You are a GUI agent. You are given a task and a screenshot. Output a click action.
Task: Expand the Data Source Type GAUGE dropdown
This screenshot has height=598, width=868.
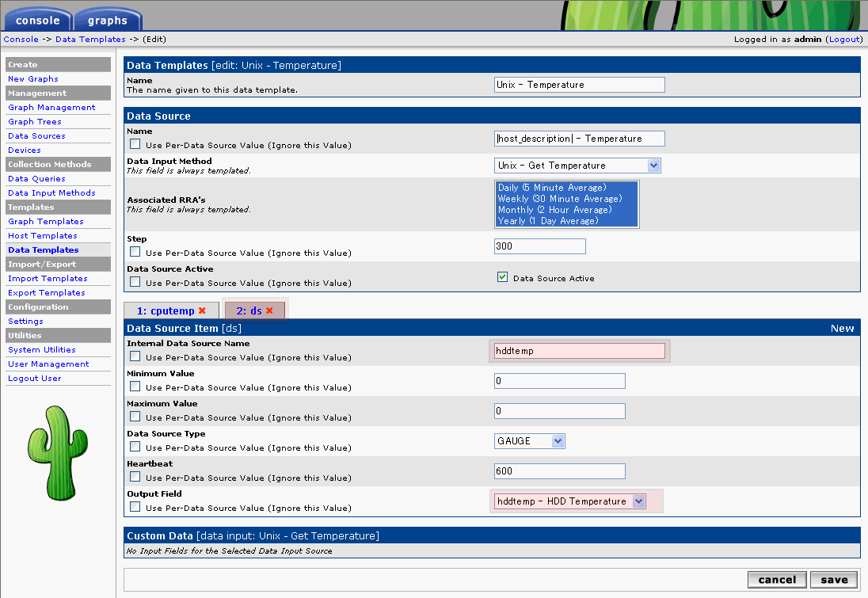[x=530, y=441]
